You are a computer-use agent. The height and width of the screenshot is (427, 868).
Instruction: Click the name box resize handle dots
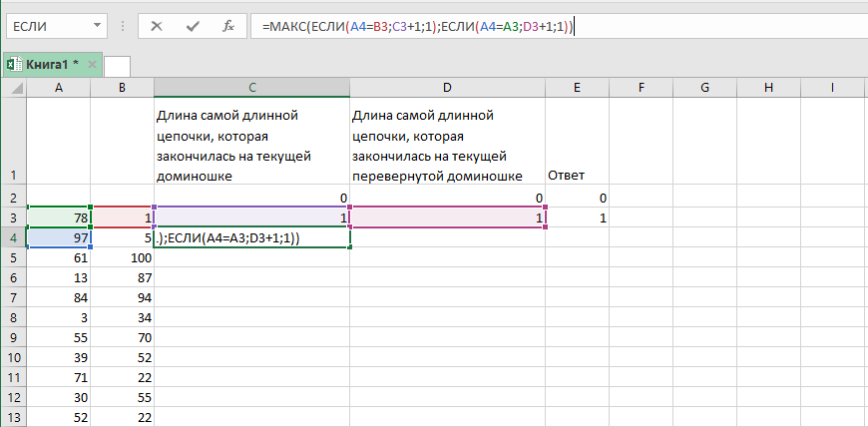click(x=124, y=27)
